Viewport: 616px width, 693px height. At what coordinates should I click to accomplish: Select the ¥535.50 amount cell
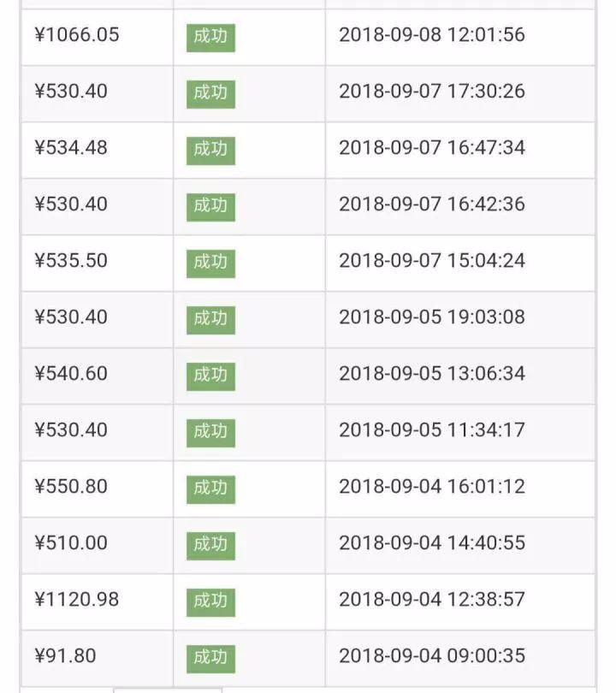71,260
